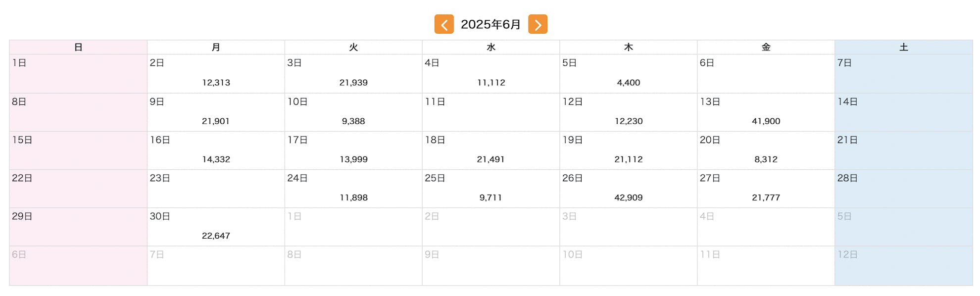
Task: Click the 9,711 amount on 25日
Action: pyautogui.click(x=490, y=197)
